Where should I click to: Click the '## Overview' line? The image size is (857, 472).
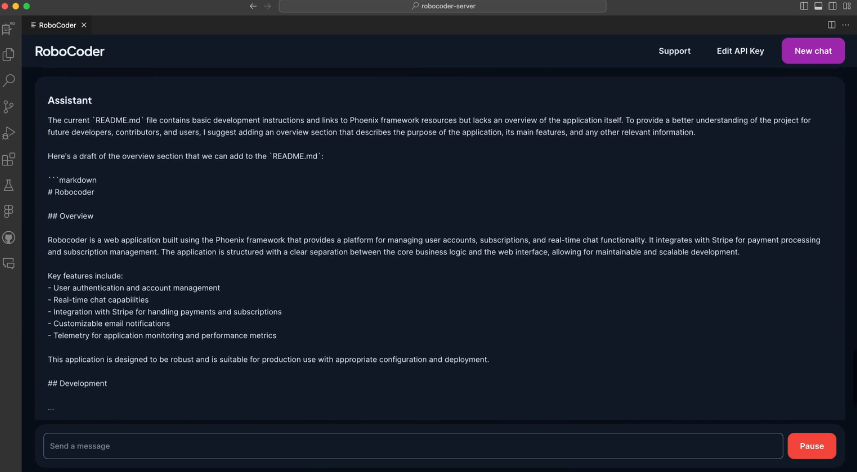[x=71, y=216]
